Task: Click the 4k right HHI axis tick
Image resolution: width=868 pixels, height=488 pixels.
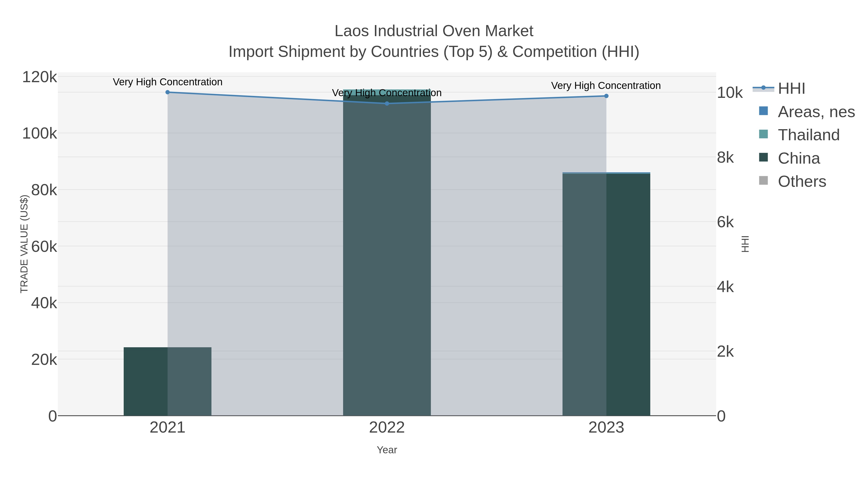Action: 726,287
